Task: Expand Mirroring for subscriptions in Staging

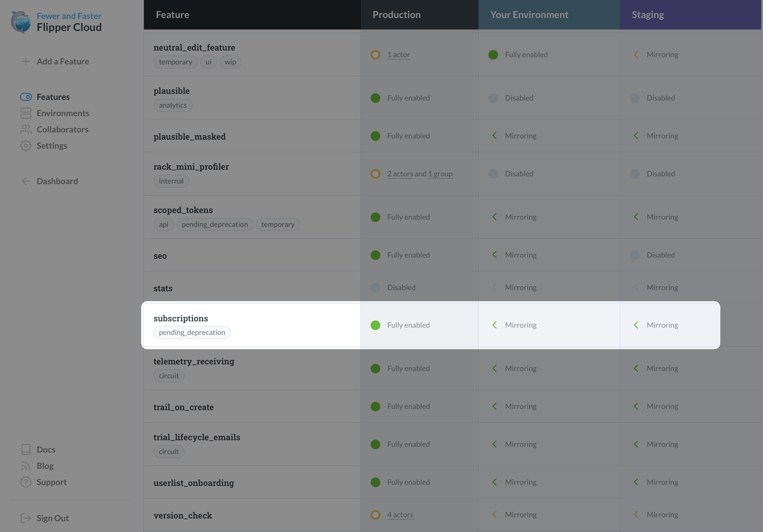Action: [637, 325]
